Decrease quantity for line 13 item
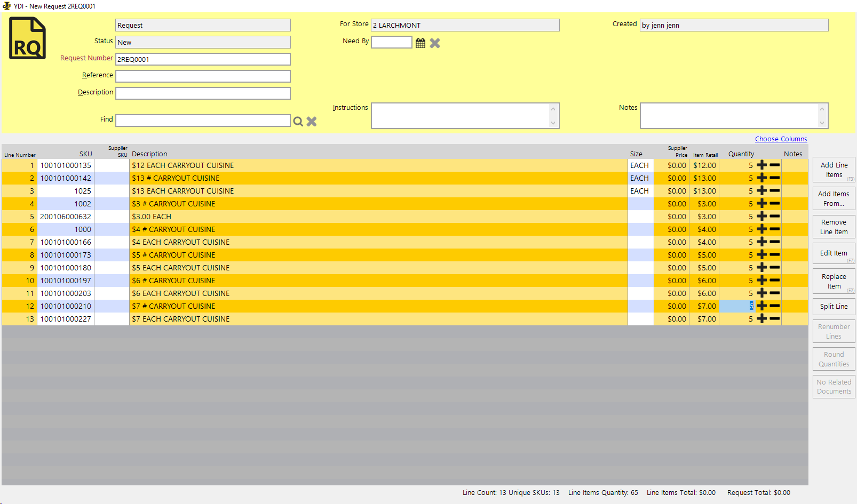 [x=775, y=319]
